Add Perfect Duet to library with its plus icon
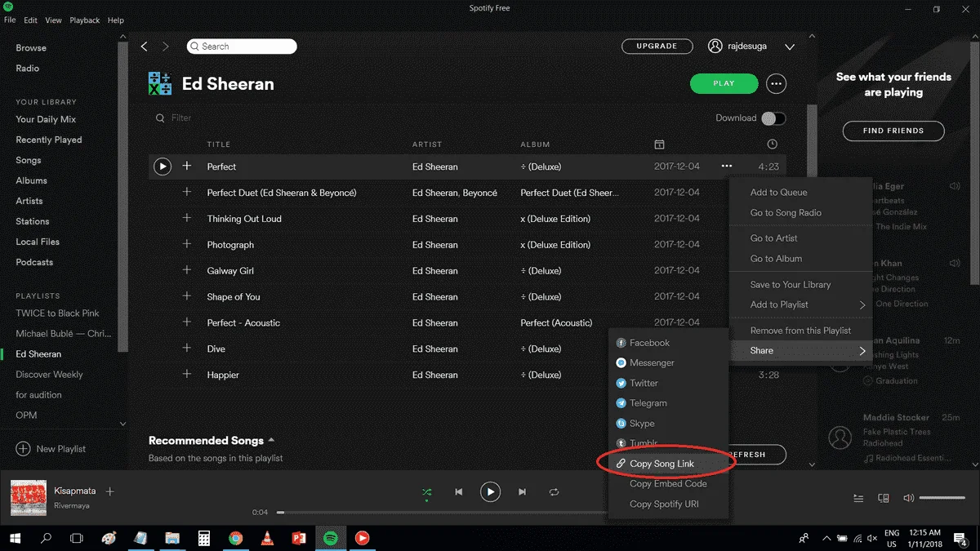Screen dimensions: 980x551 tap(186, 193)
